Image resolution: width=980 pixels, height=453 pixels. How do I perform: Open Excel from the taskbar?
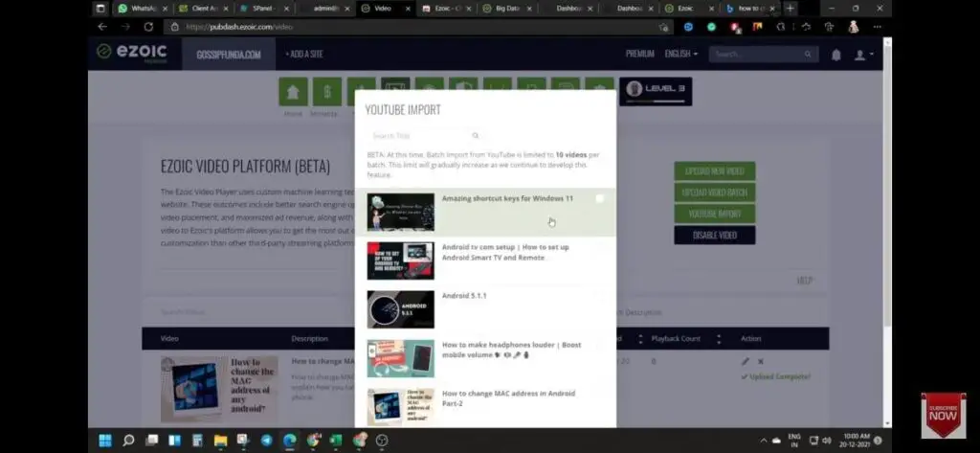[336, 441]
